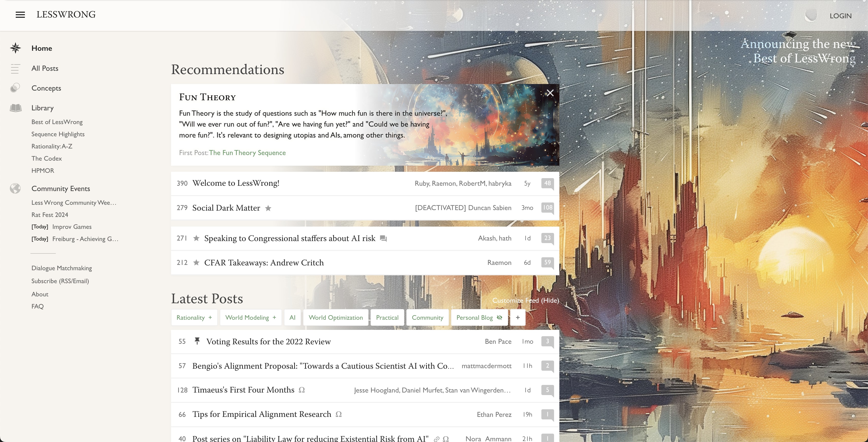The image size is (868, 442).
Task: Open All Posts in sidebar
Action: (45, 69)
